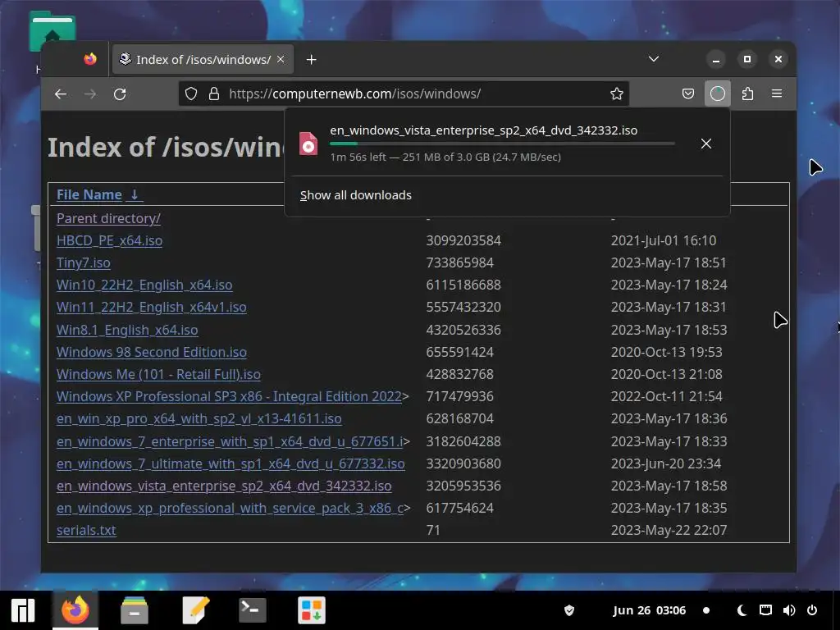Click en_windows_vista_enterprise_sp2 link in listing
840x630 pixels.
(x=224, y=486)
